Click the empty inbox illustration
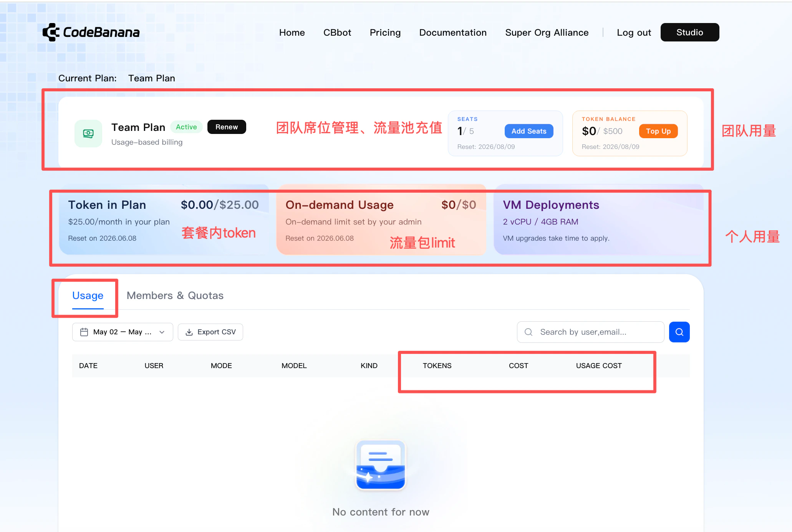Viewport: 792px width, 532px height. point(381,465)
